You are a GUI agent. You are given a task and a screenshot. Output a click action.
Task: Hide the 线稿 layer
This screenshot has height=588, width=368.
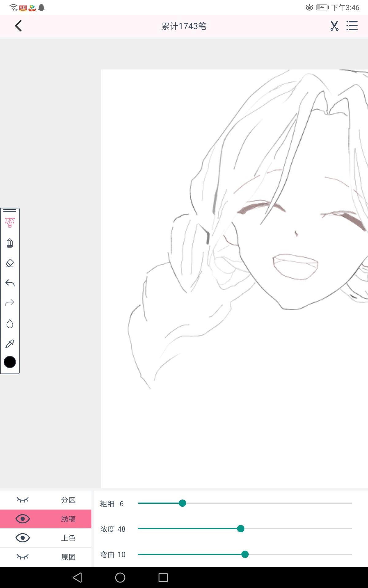pos(22,519)
